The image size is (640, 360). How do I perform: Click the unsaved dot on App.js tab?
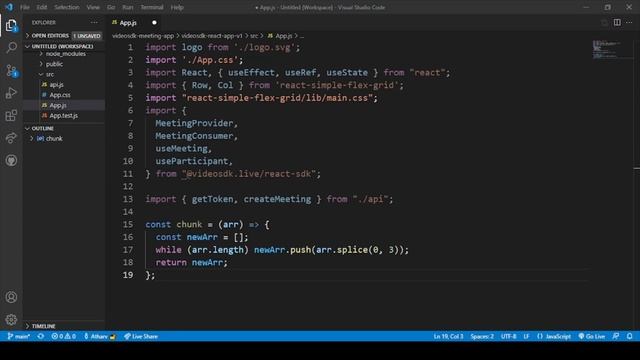point(154,22)
